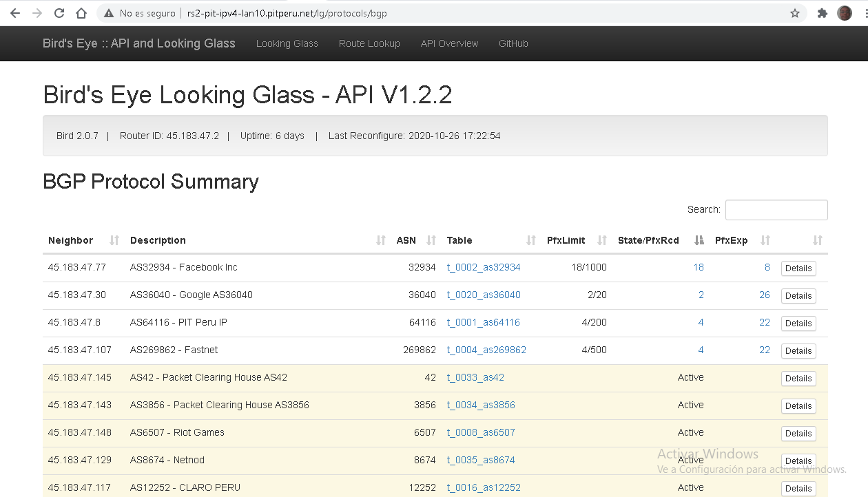The height and width of the screenshot is (497, 868).
Task: Select neighbor IP 45.183.47.30
Action: tap(77, 295)
